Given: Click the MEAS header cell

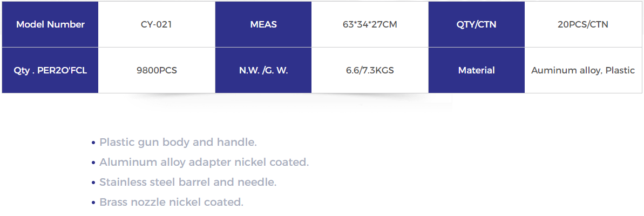Looking at the screenshot, I should point(263,24).
